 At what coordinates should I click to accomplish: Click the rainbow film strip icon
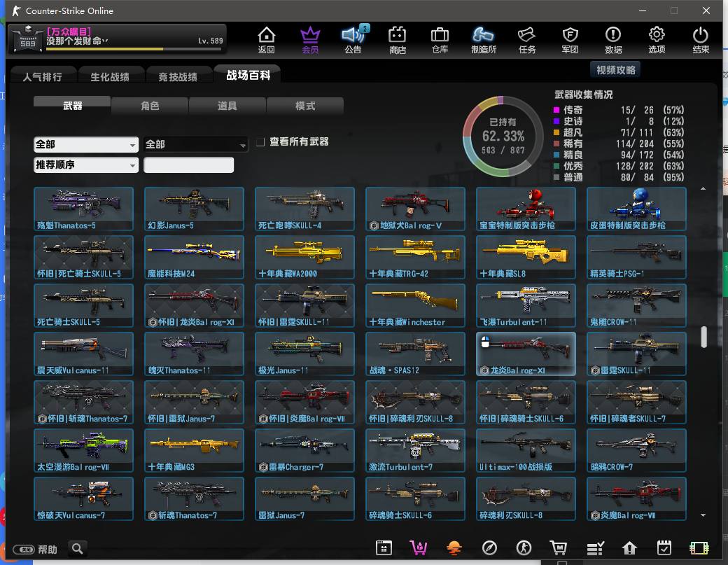pos(699,548)
